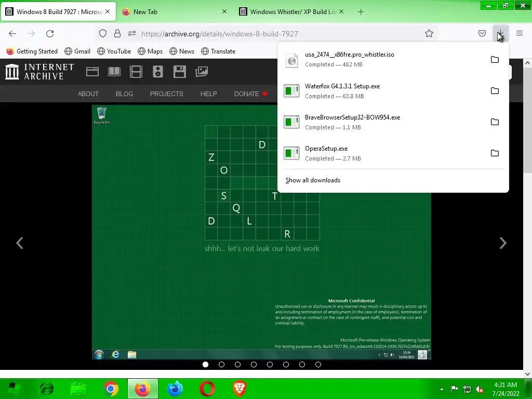Open the Action Center flag icon
532x399 pixels.
click(454, 389)
